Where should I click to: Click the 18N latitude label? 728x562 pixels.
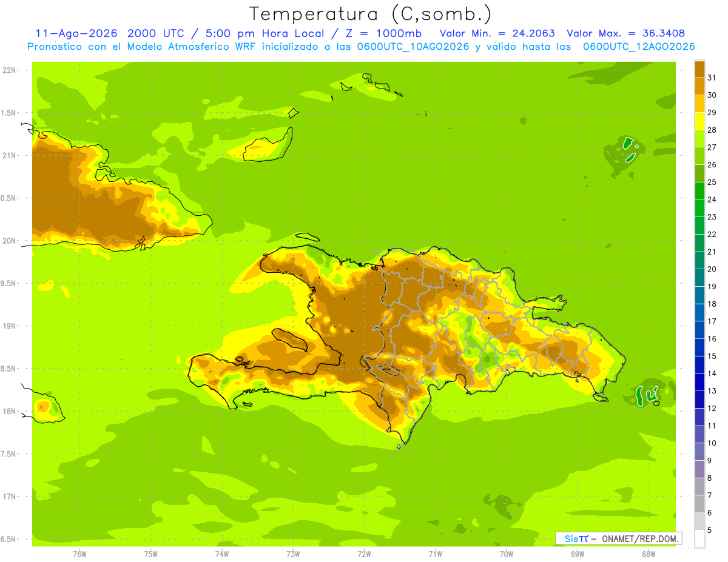tap(9, 411)
